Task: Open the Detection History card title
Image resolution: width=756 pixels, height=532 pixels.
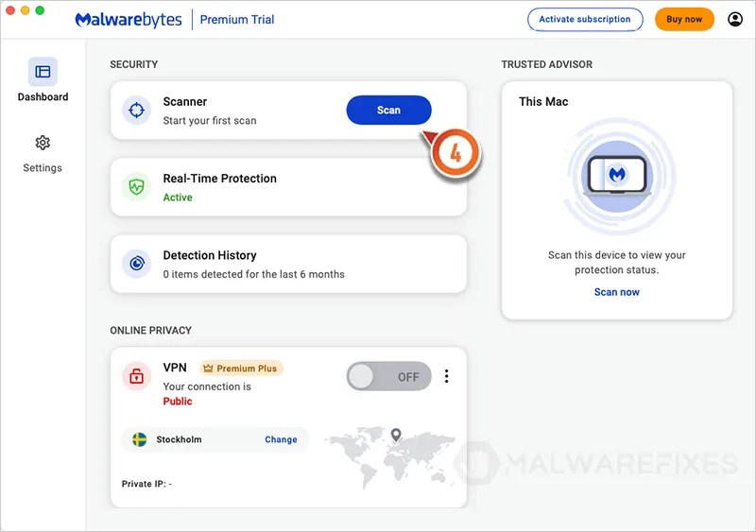Action: 210,255
